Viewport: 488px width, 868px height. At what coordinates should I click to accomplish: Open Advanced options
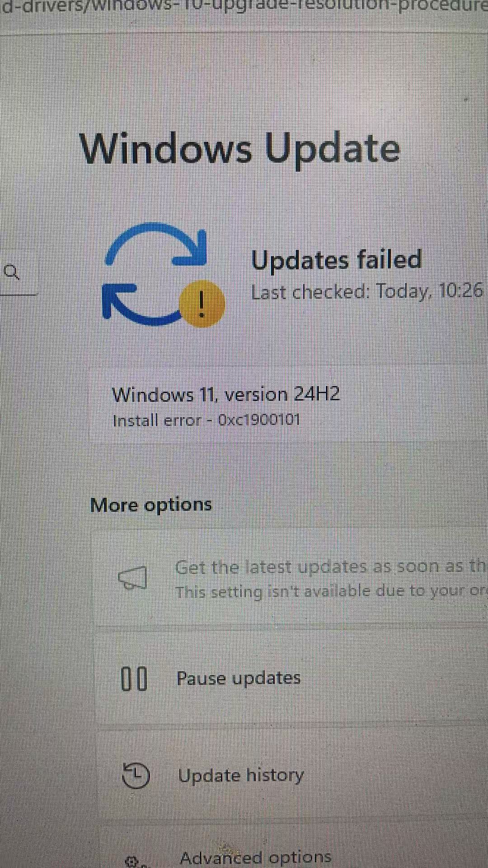coord(289,854)
